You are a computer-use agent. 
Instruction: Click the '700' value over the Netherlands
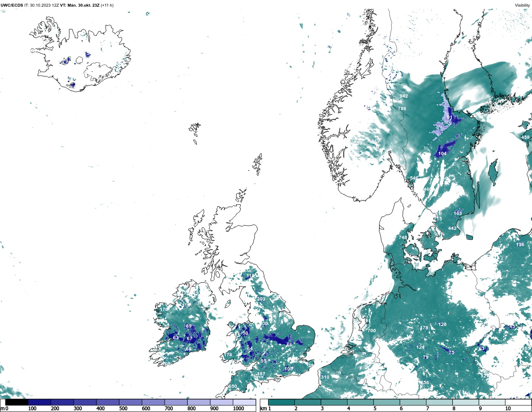click(372, 331)
